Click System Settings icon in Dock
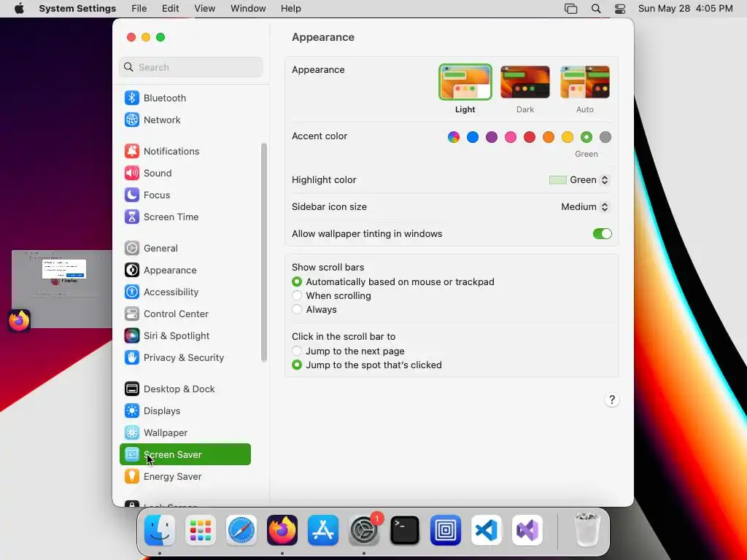747x560 pixels. coord(365,530)
